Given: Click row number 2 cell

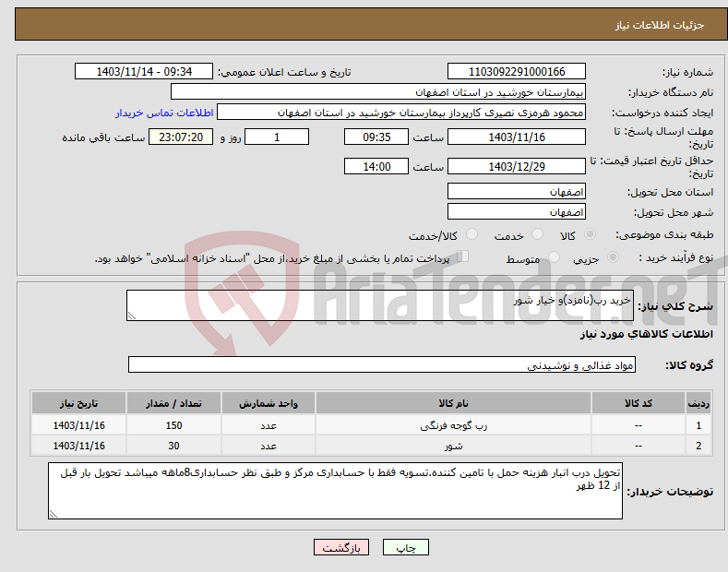Looking at the screenshot, I should (x=698, y=446).
